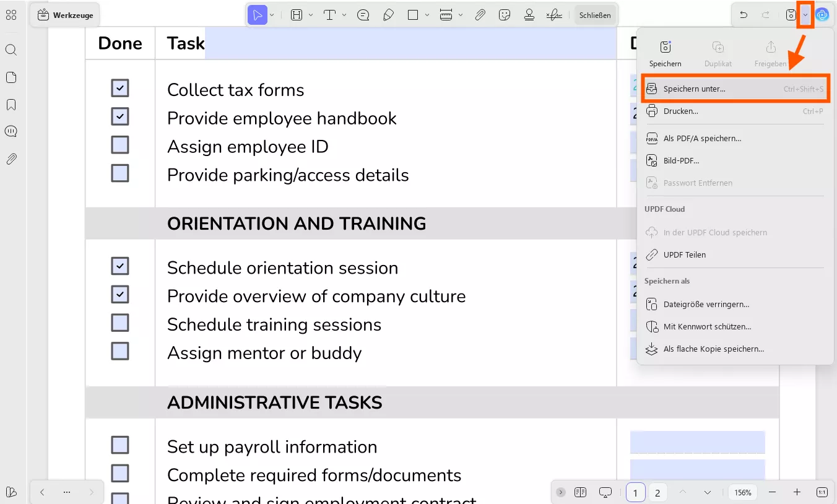Choose UPDF Teilen option
The width and height of the screenshot is (837, 504).
(735, 255)
